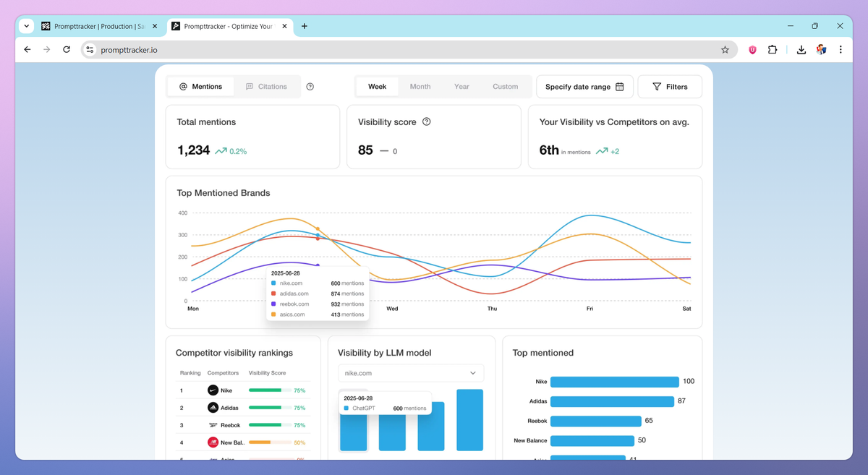Click the +2 trend arrow icon
868x475 pixels.
602,151
